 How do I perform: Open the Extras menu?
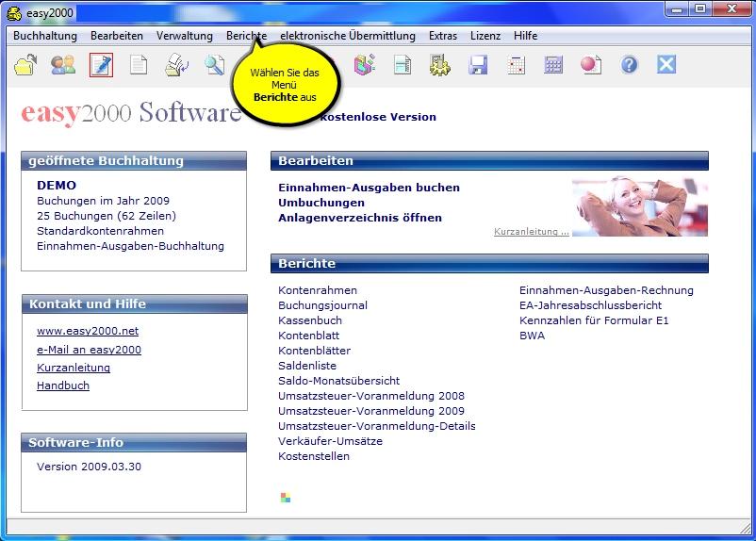click(443, 36)
